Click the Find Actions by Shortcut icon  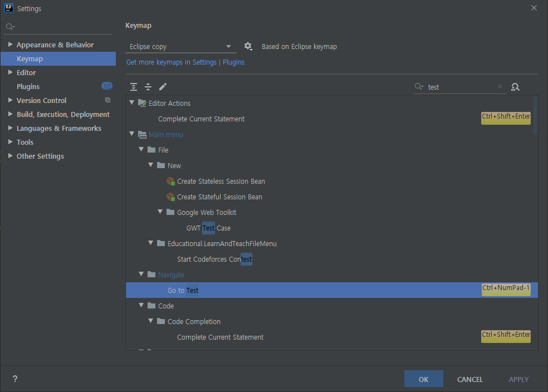(515, 87)
